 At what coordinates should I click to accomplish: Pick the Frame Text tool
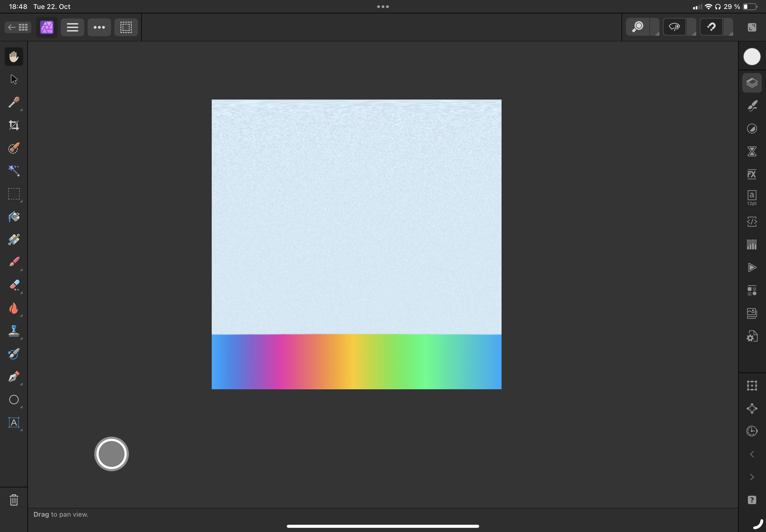coord(14,422)
